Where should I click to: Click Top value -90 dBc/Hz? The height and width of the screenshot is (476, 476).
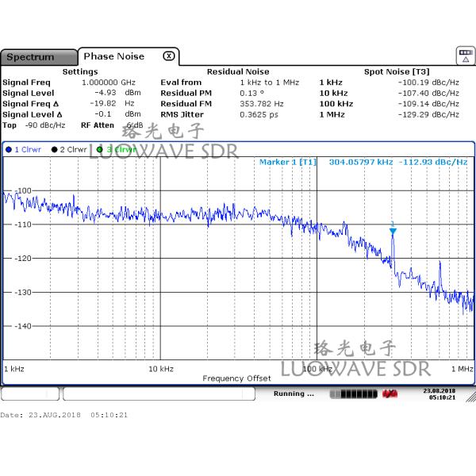tap(45, 125)
